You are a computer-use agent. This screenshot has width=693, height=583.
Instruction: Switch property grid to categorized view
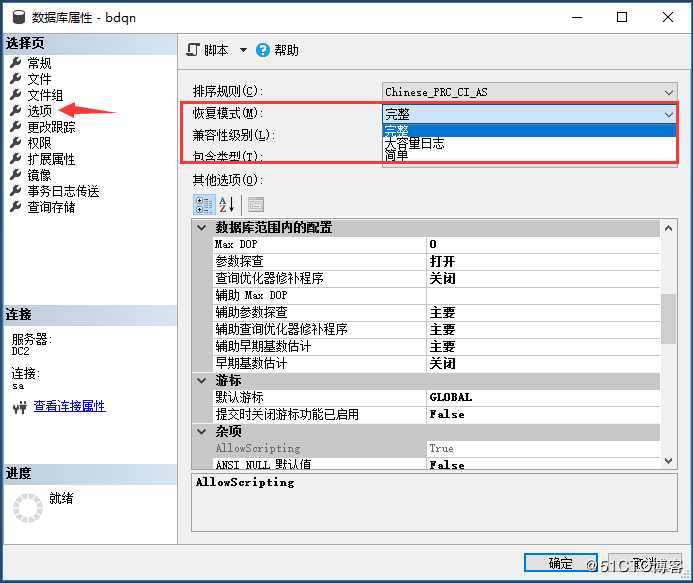coord(204,205)
